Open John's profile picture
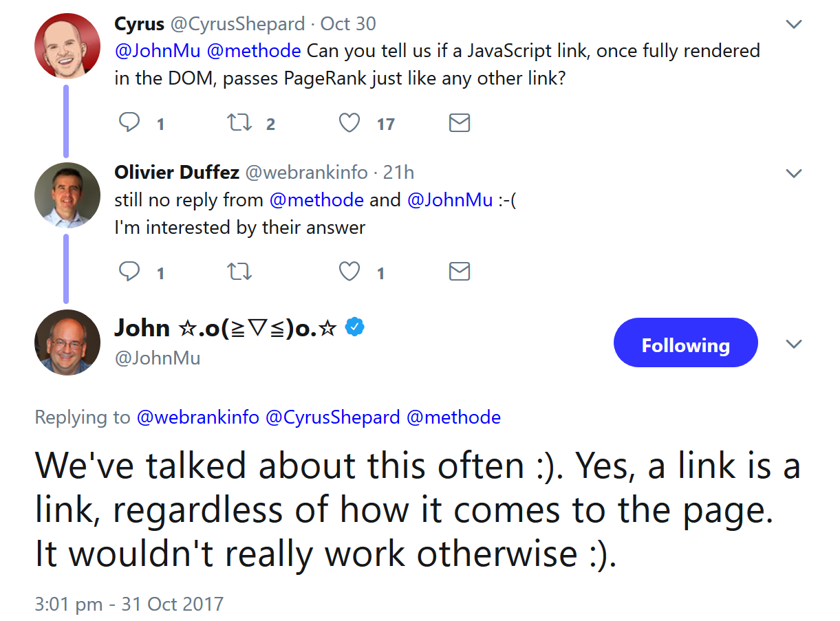 coord(67,342)
